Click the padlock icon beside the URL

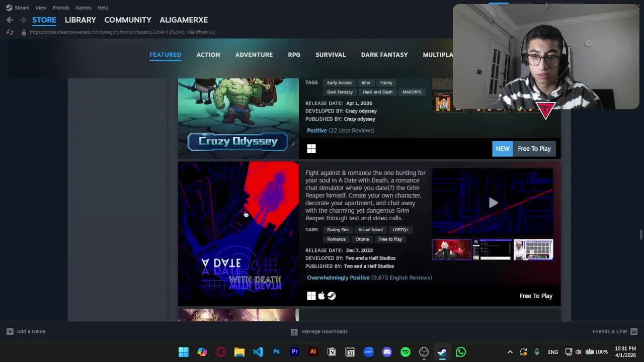(x=24, y=32)
